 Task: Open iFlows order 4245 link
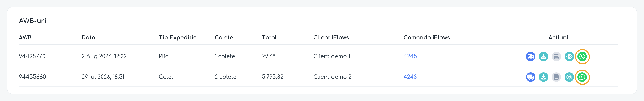pos(410,56)
